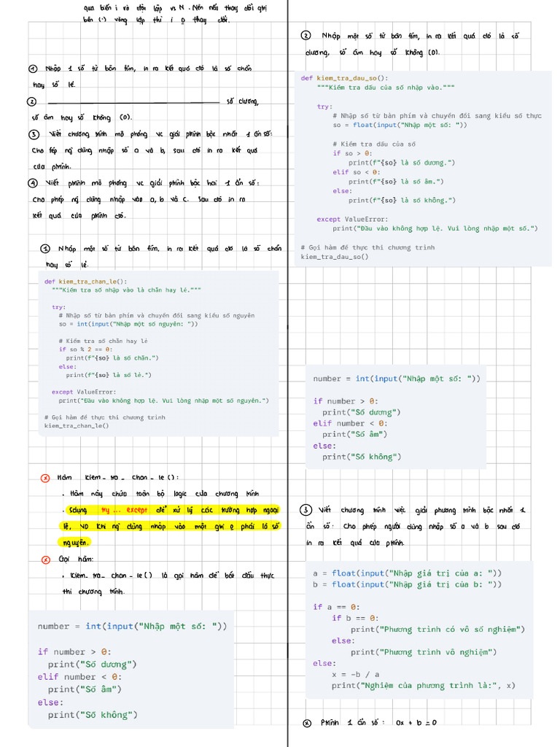560x747 pixels.
Task: Click the 'kiem_tra_dau_so()' function call line
Action: (x=335, y=257)
